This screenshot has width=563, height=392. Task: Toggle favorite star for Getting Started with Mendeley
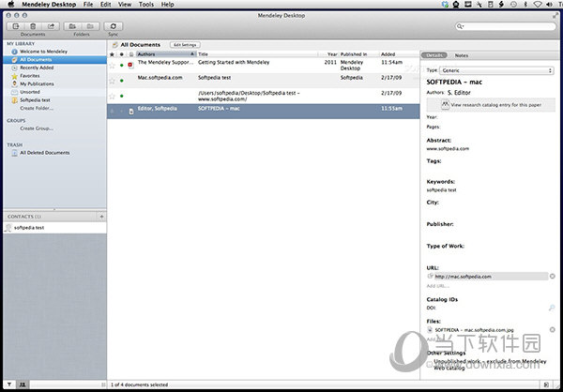coord(112,66)
